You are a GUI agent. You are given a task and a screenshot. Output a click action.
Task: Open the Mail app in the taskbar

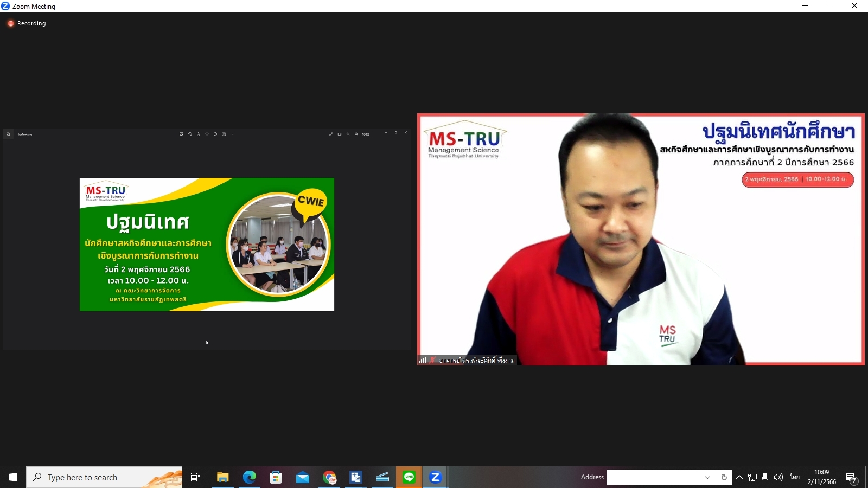tap(303, 477)
